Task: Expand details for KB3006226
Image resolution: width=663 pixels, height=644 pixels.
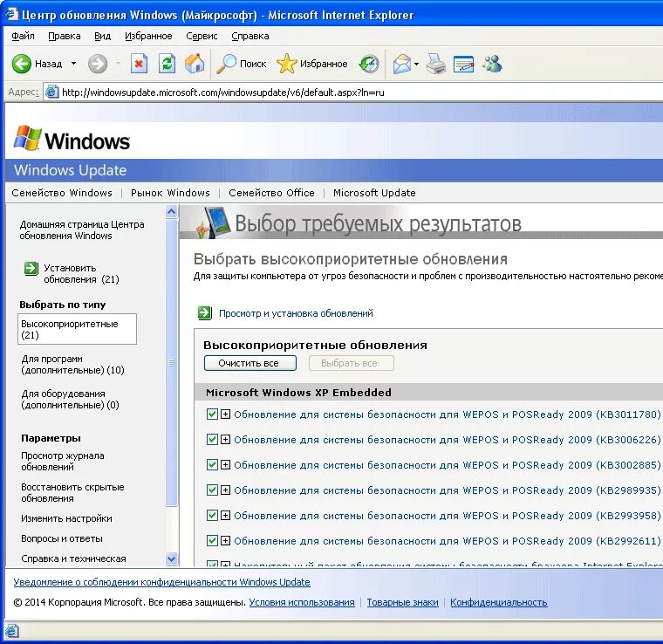Action: [x=225, y=439]
